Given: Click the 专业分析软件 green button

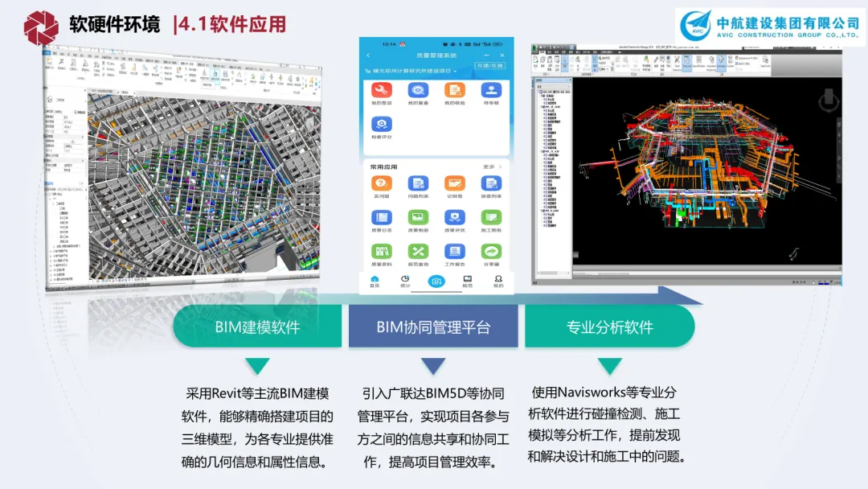Looking at the screenshot, I should tap(609, 327).
